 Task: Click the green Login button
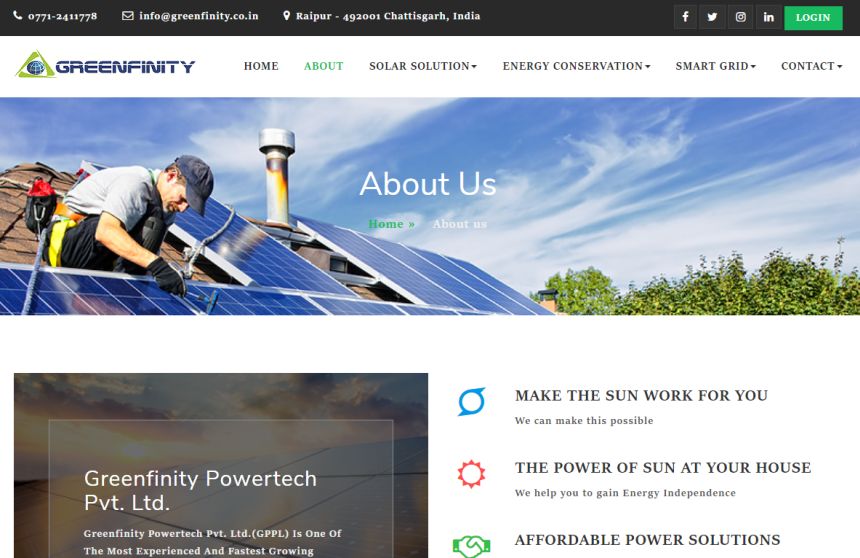click(x=813, y=18)
